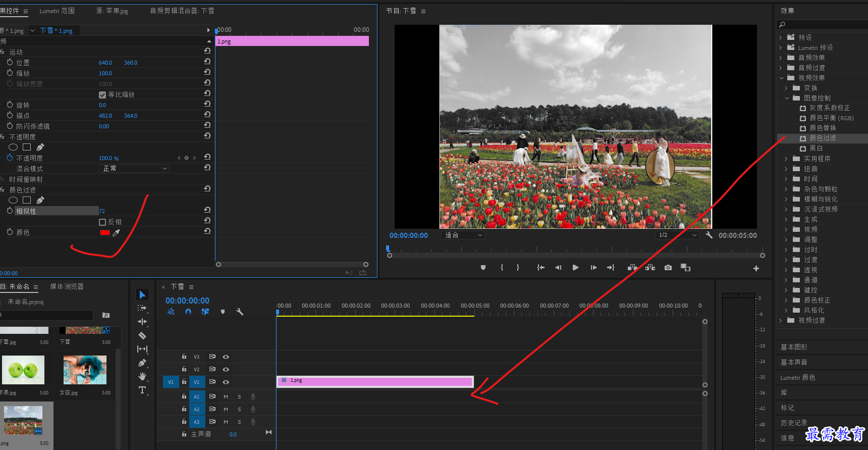Export frame with camera icon
The height and width of the screenshot is (450, 868).
(668, 268)
